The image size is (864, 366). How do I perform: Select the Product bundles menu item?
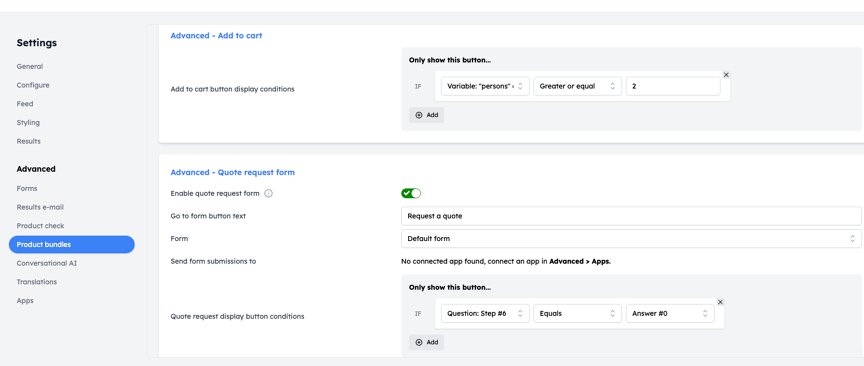72,244
